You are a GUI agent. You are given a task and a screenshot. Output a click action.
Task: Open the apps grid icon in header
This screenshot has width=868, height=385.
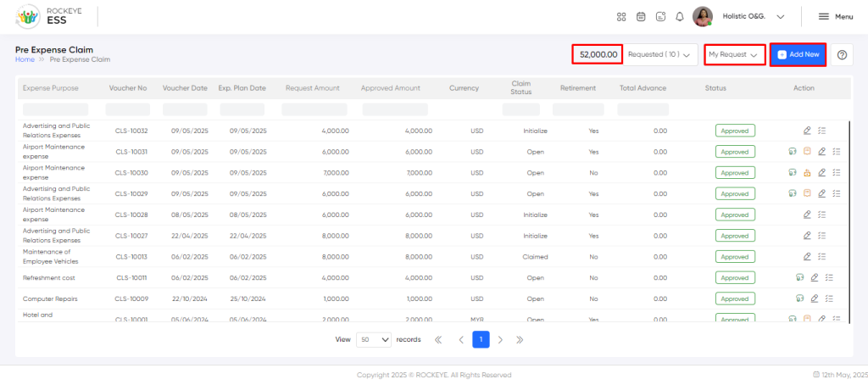[621, 16]
